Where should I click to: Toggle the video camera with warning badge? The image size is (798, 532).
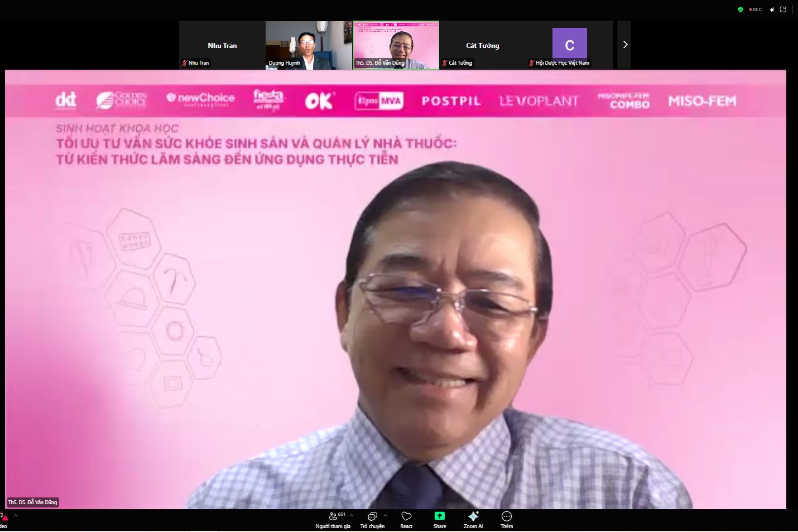click(x=4, y=520)
